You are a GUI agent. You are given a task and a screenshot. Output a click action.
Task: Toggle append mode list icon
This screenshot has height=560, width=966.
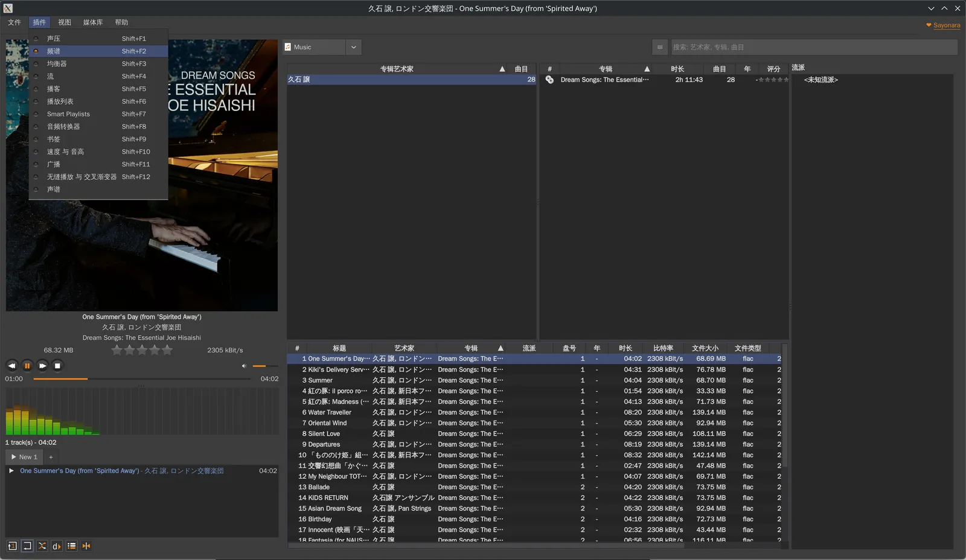tap(71, 546)
